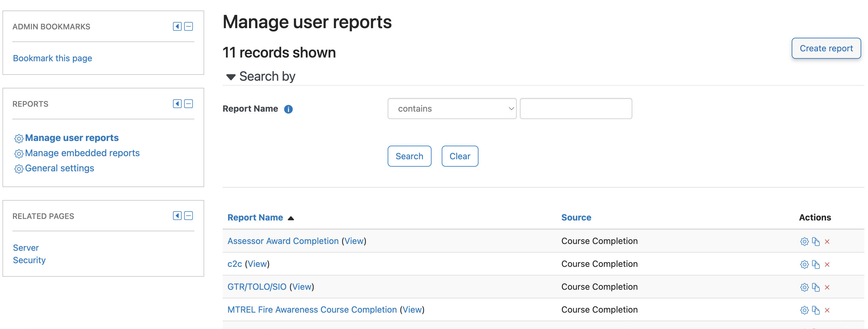
Task: Click Course Completion source in GTR/TOLO/SIO row
Action: [x=600, y=287]
